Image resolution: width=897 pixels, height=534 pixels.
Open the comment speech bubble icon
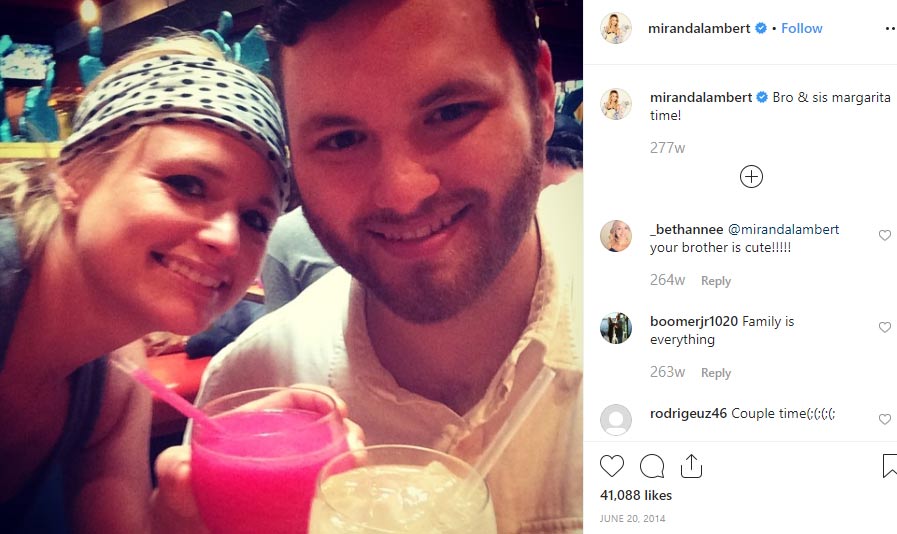[x=652, y=466]
